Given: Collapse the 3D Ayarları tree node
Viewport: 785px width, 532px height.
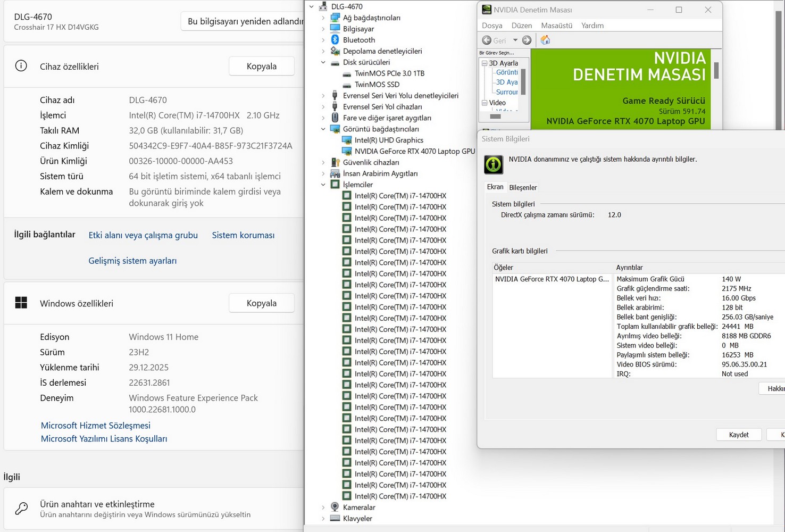Looking at the screenshot, I should click(x=485, y=63).
